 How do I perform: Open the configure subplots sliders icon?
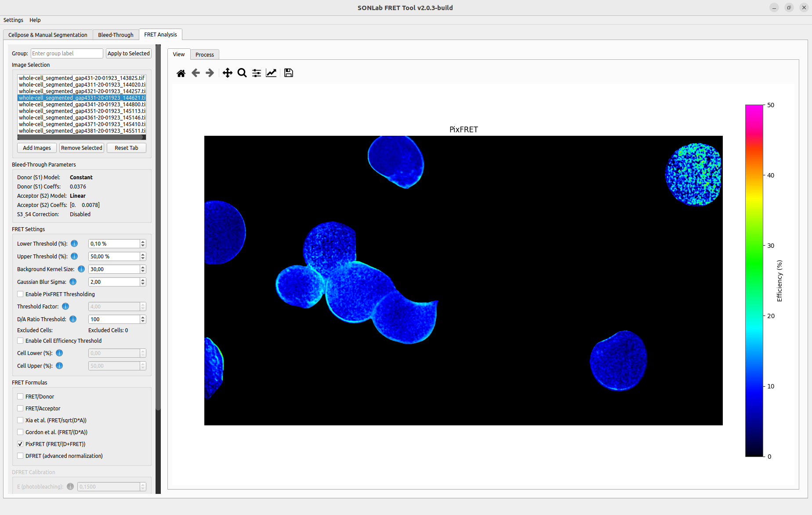(x=257, y=73)
